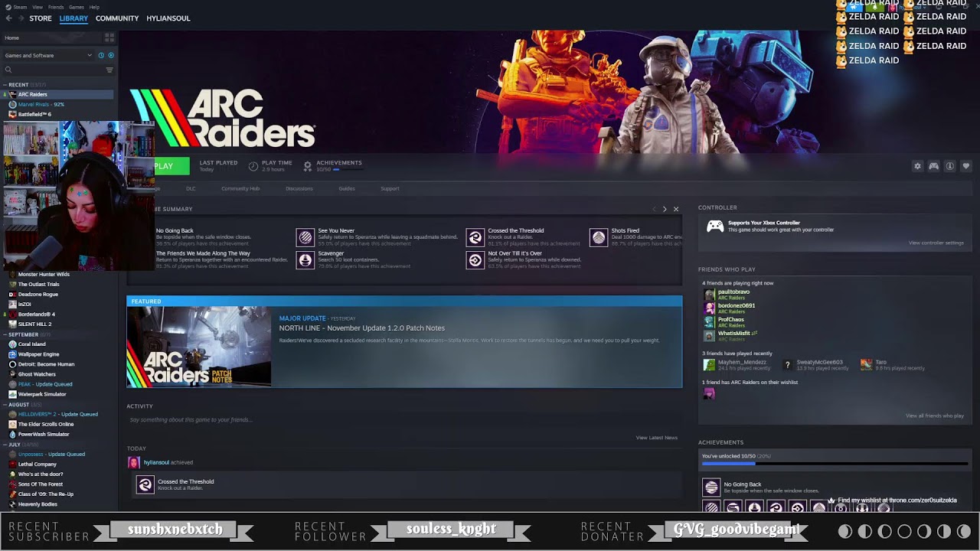
Task: Click the achievements progress bar
Action: pos(833,464)
